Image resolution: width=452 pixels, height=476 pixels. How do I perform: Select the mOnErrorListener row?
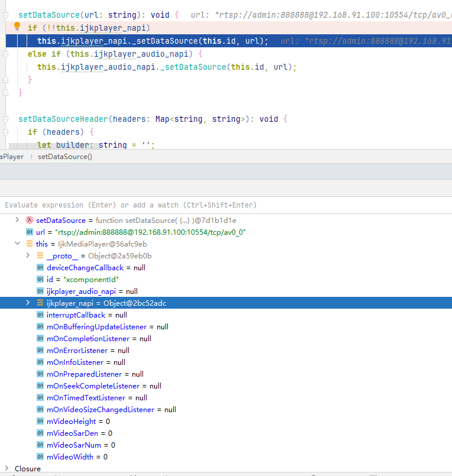[x=226, y=351]
